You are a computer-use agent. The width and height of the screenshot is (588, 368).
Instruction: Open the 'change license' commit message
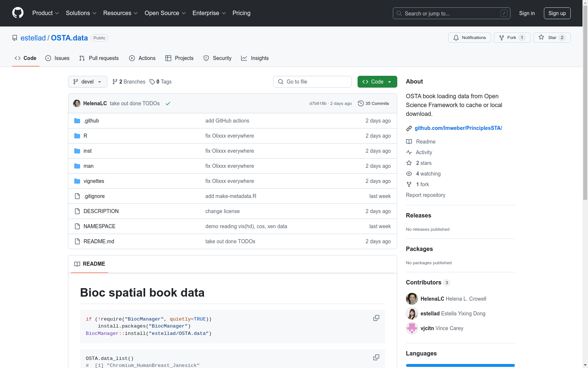(x=222, y=211)
